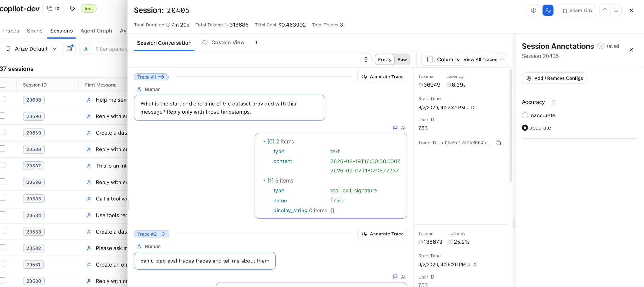Select the accurate radio option
Viewport: 644px width, 287px height.
[525, 128]
